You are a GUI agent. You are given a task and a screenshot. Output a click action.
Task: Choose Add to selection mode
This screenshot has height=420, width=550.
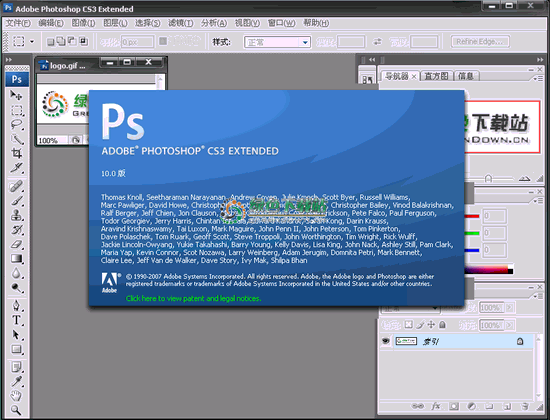[x=61, y=41]
